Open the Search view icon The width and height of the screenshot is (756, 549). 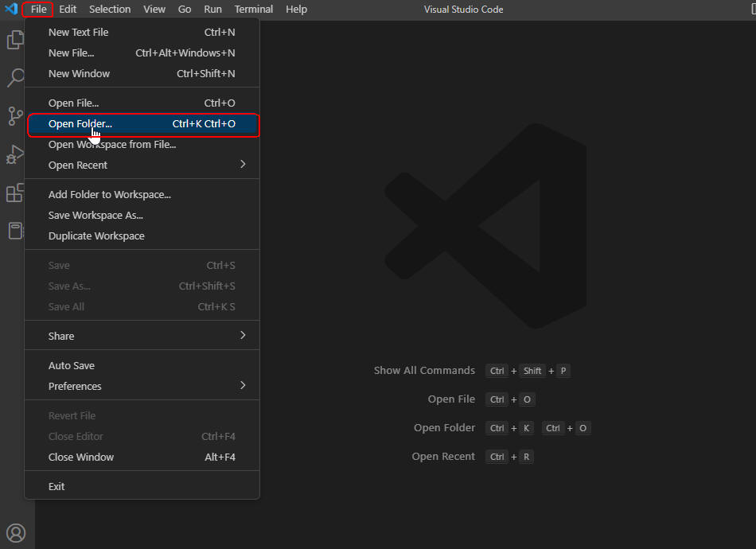pyautogui.click(x=15, y=77)
